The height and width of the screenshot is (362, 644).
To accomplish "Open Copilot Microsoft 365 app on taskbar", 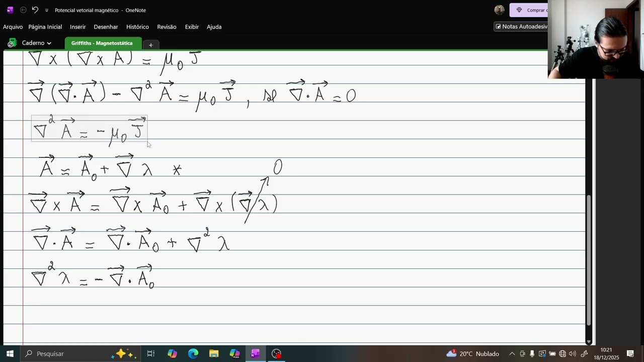I will pyautogui.click(x=234, y=353).
